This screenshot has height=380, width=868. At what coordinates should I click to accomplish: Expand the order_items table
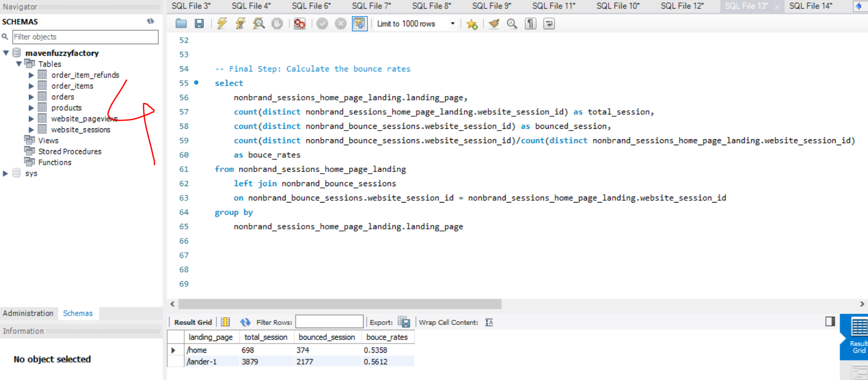point(31,86)
